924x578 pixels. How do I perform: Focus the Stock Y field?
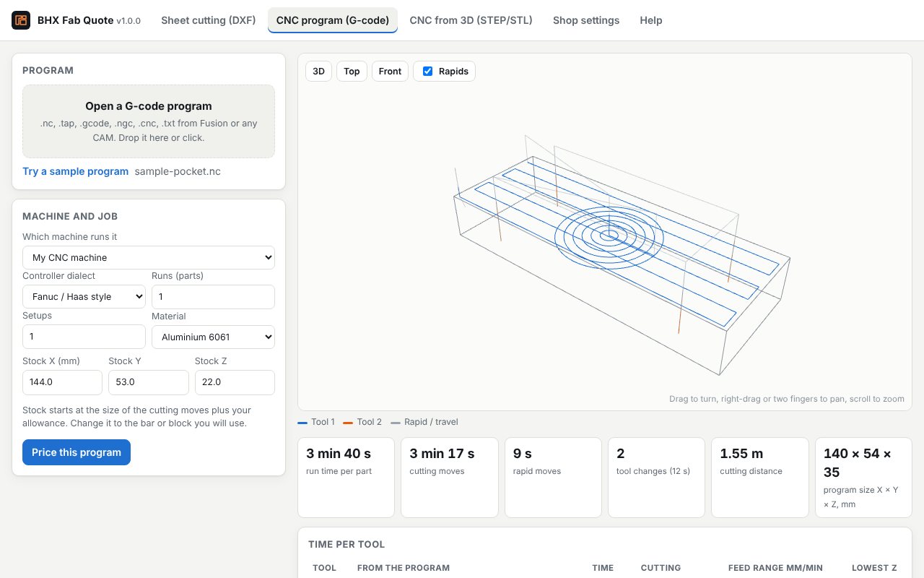(149, 382)
